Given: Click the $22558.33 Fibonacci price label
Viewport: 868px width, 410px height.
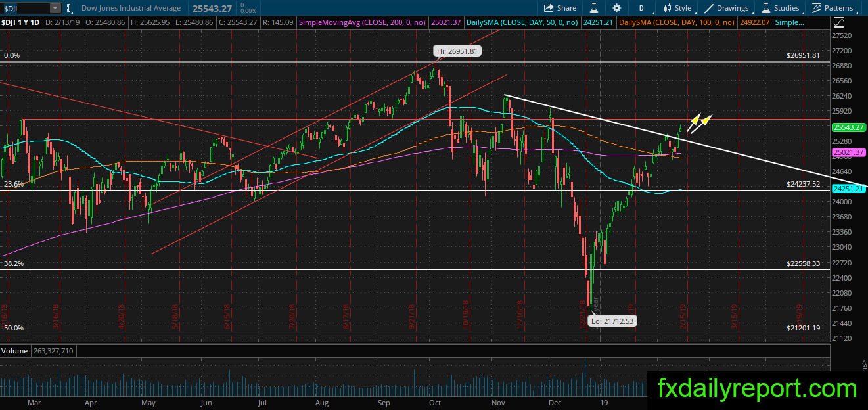Looking at the screenshot, I should point(803,263).
